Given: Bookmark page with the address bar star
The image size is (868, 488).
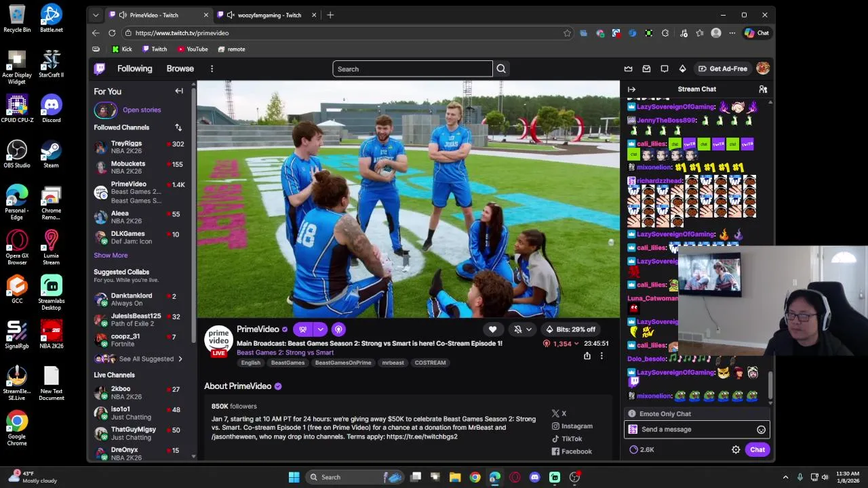Looking at the screenshot, I should click(567, 33).
